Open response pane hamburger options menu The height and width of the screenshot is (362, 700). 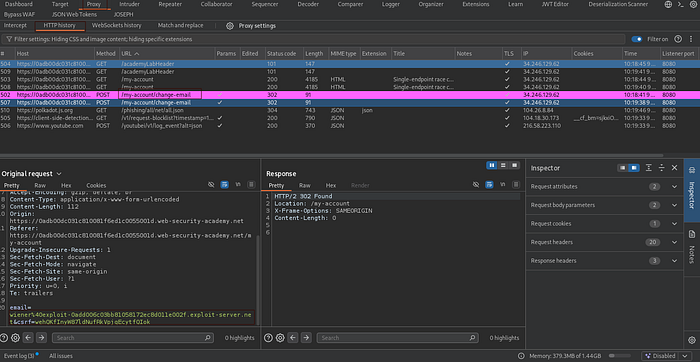[516, 185]
